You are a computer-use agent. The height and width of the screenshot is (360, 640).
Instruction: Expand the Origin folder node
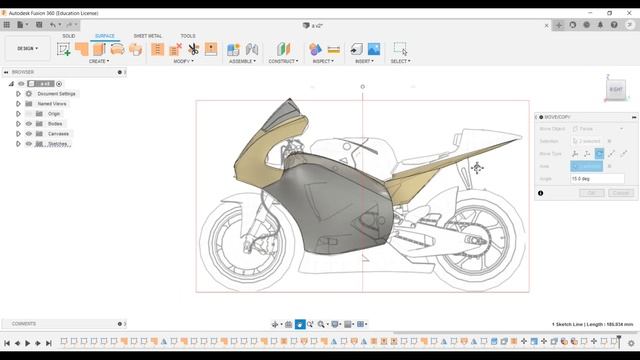pos(18,113)
